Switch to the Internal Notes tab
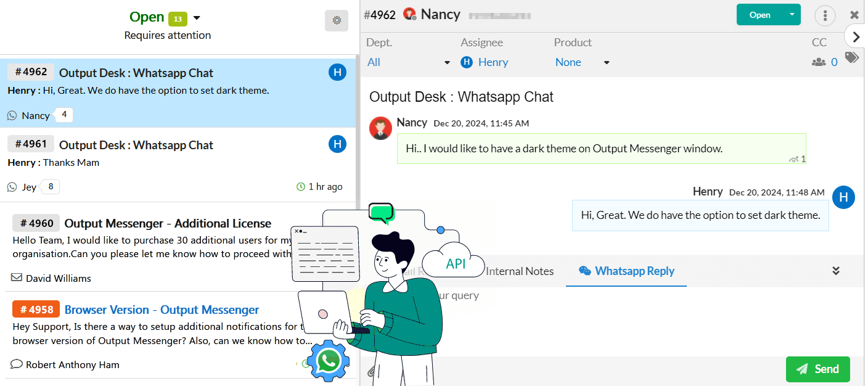 coord(520,271)
